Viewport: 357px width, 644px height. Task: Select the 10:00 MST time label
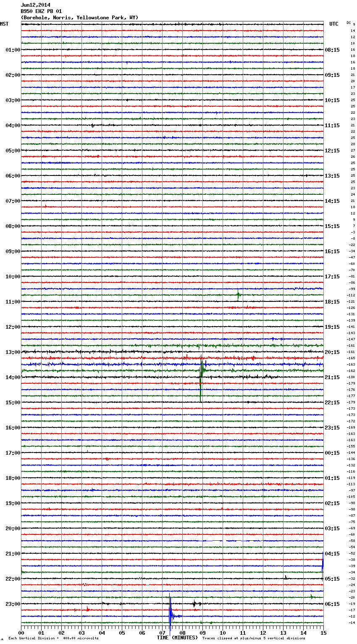(13, 277)
